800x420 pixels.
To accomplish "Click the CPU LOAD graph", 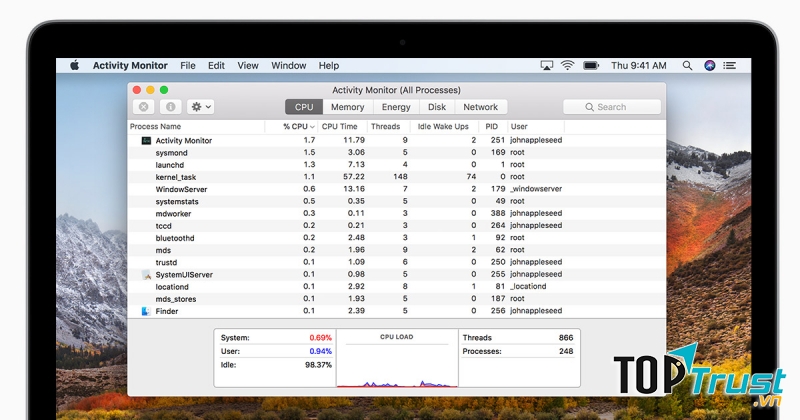I will click(x=397, y=359).
